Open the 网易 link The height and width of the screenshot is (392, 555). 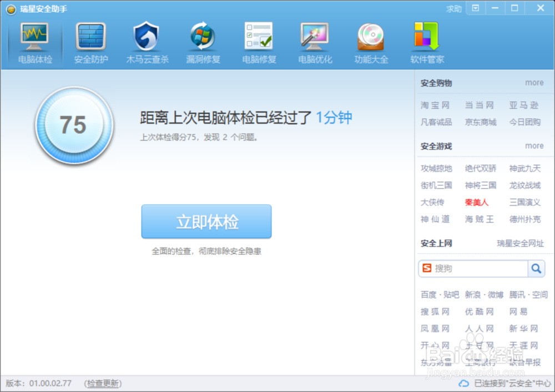coord(518,312)
